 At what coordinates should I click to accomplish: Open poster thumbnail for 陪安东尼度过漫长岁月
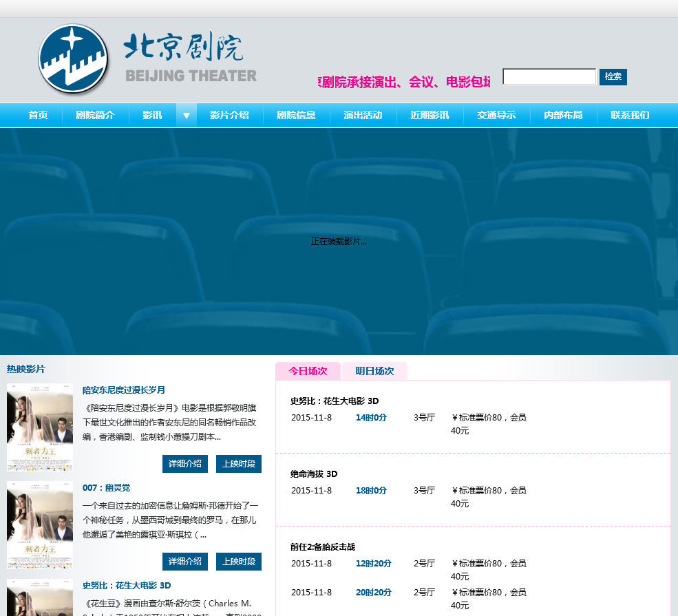pos(40,427)
